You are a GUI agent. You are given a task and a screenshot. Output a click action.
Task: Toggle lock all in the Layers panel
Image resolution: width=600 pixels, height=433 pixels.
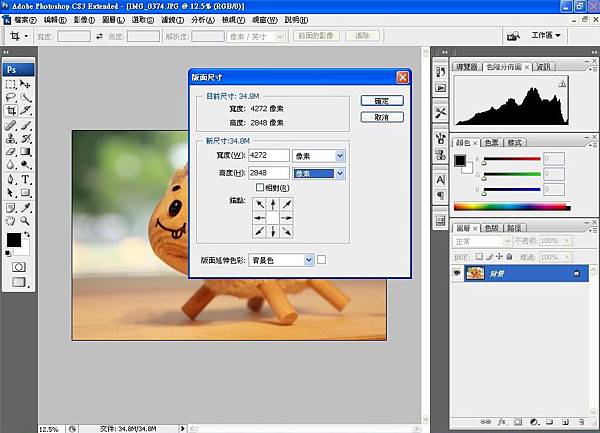pyautogui.click(x=509, y=256)
